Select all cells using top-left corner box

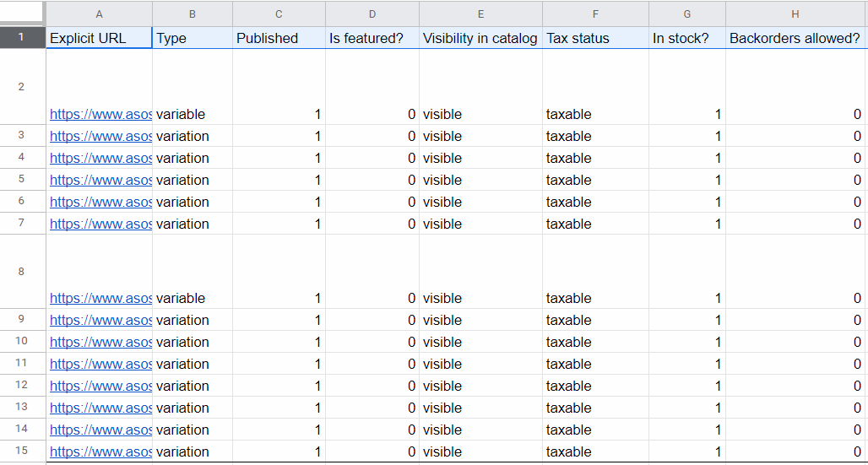pyautogui.click(x=22, y=14)
